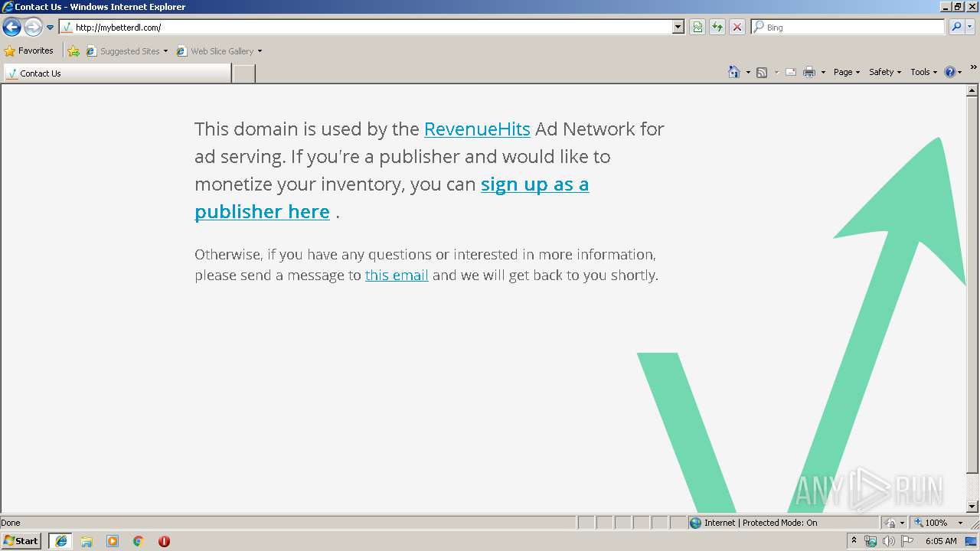This screenshot has height=551, width=980.
Task: Add to Favorites Bar icon
Action: point(73,51)
